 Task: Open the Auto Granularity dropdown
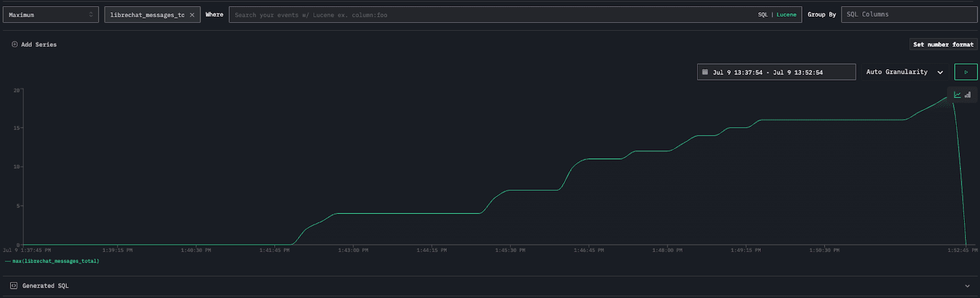(x=904, y=72)
